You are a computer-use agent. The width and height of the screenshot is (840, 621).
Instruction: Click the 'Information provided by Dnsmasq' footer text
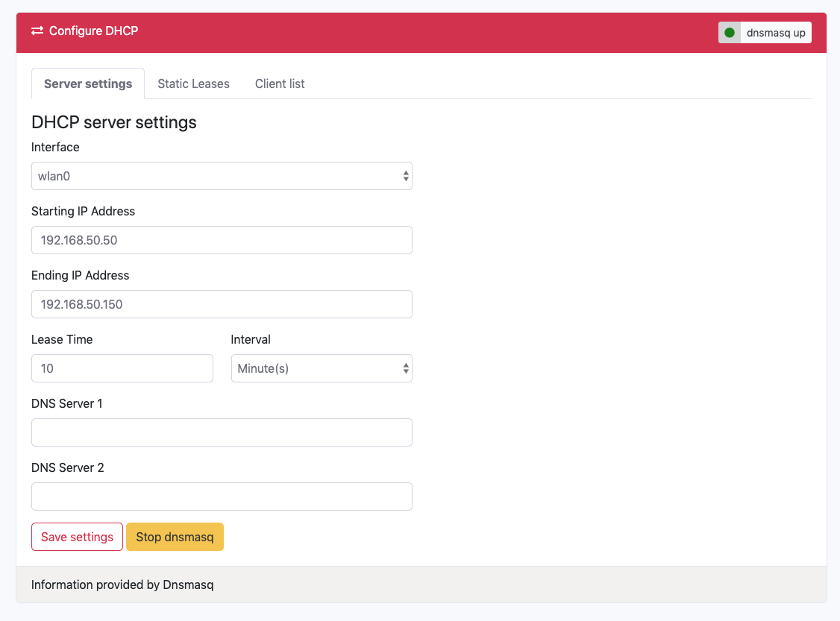point(122,584)
